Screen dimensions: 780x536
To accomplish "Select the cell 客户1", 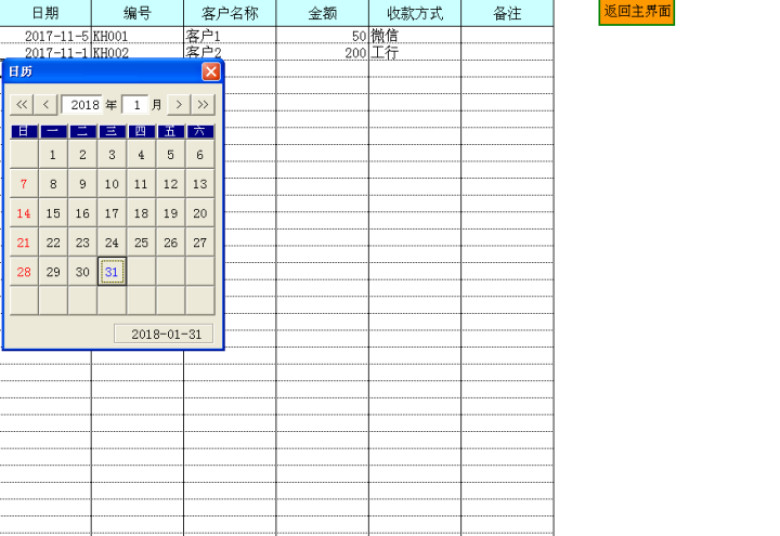I will 230,35.
